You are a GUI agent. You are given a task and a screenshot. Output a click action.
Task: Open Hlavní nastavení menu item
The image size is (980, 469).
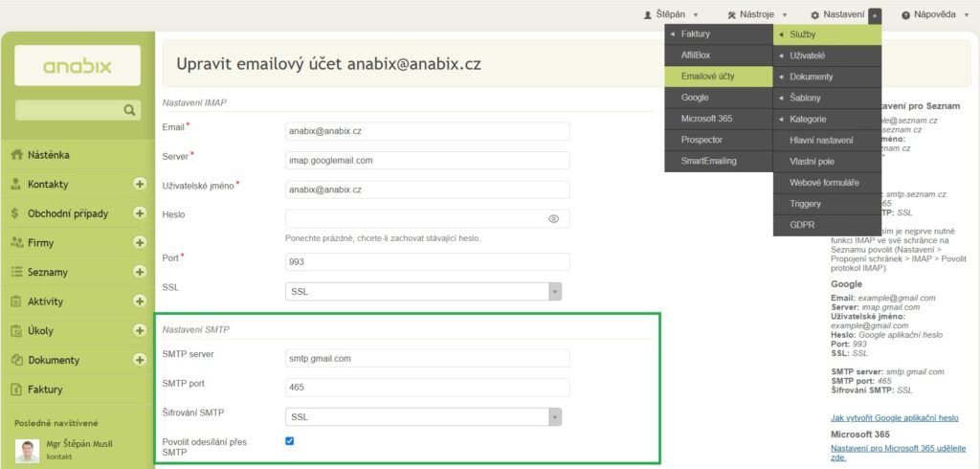(827, 140)
